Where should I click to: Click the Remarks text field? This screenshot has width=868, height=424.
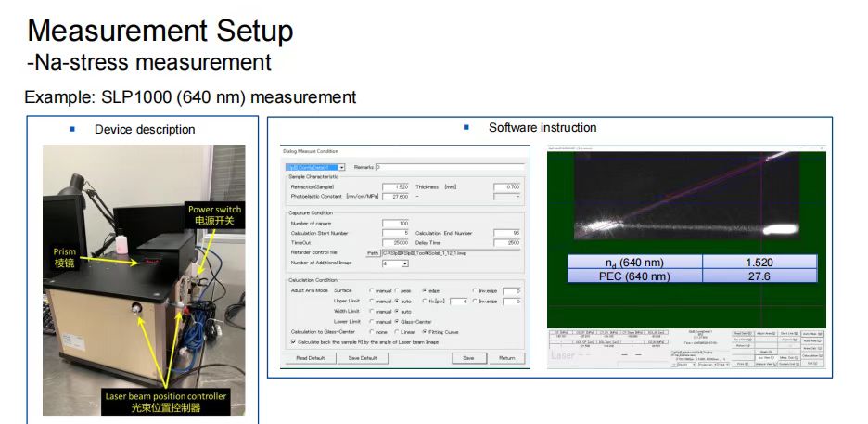coord(450,167)
